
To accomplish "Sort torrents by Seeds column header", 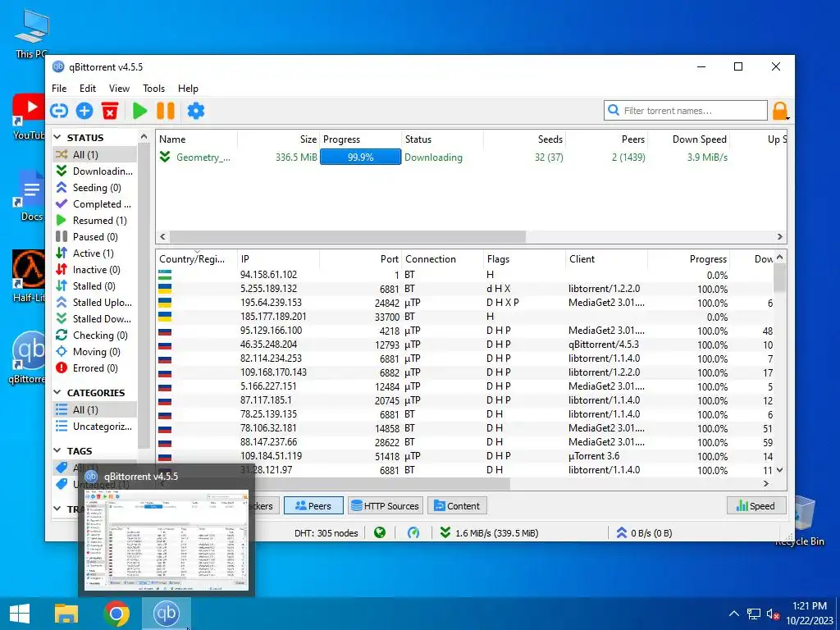I will click(x=524, y=139).
